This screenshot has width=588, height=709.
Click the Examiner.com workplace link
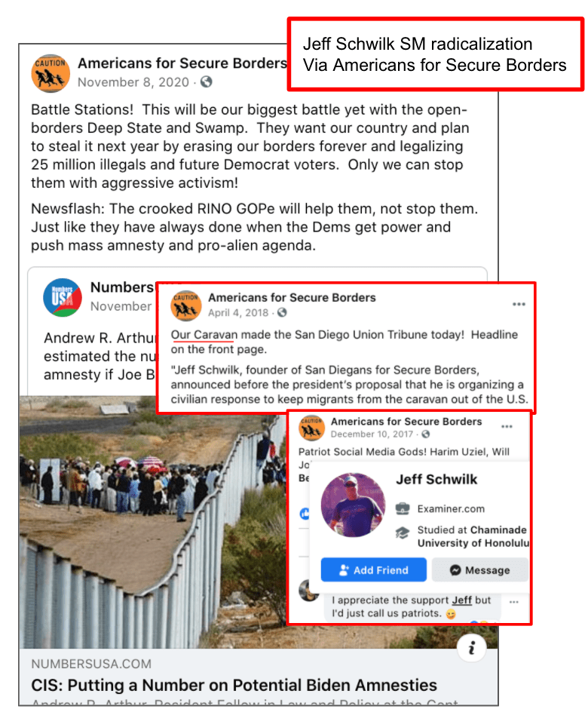click(x=451, y=508)
